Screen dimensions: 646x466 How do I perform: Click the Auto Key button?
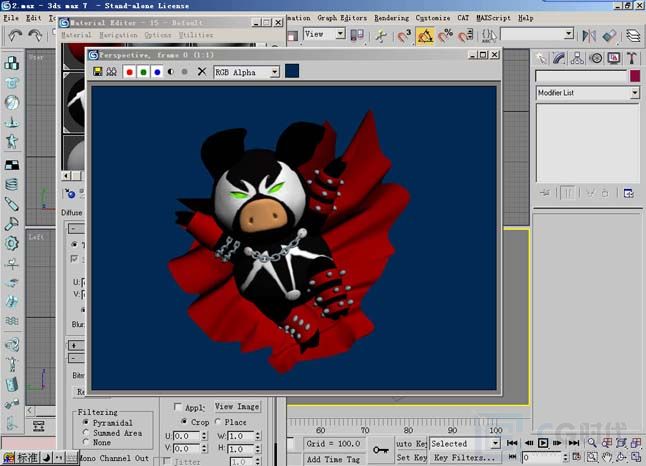(x=411, y=444)
